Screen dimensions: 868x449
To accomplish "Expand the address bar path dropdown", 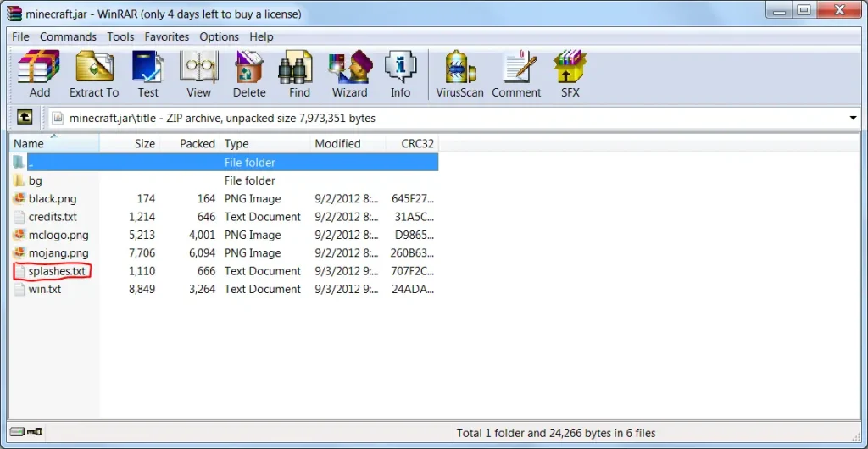I will pos(853,118).
